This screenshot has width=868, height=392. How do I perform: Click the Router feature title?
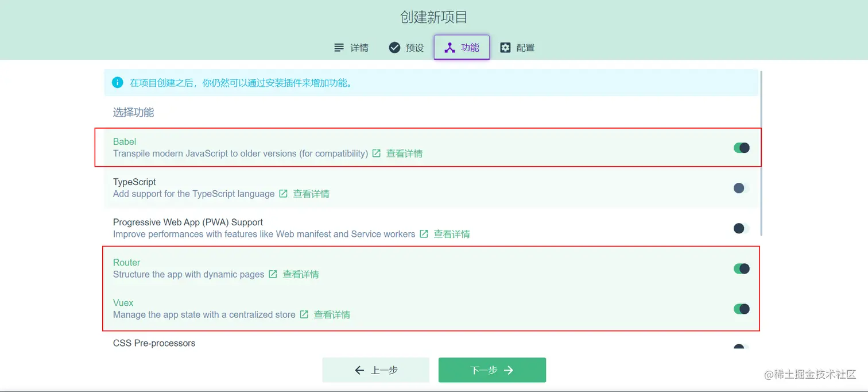[x=126, y=262]
